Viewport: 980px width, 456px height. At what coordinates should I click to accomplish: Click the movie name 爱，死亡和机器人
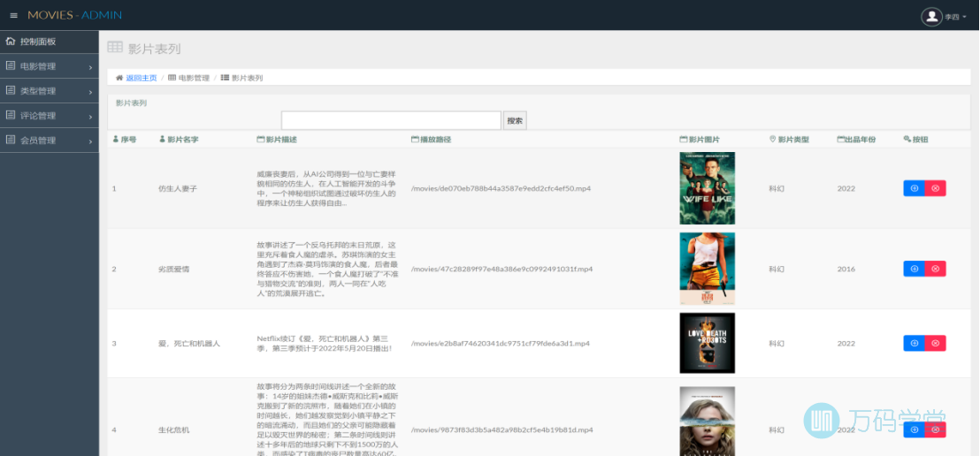point(189,344)
